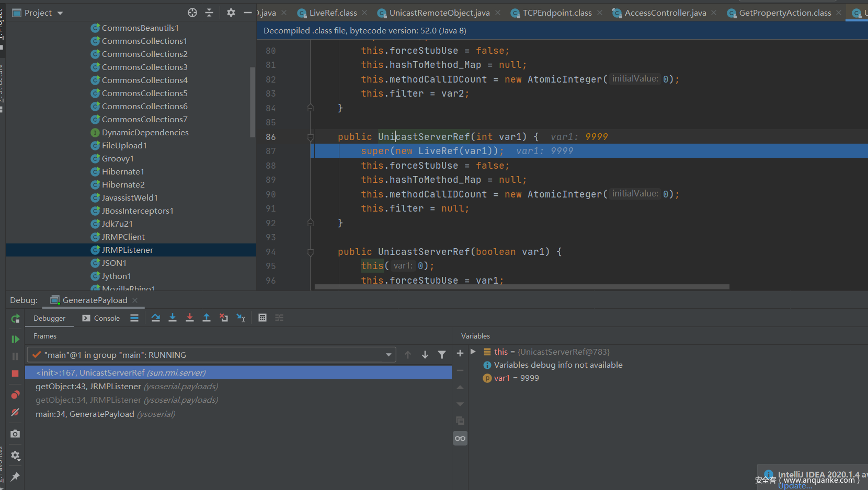Toggle Mute Breakpoints icon

(x=15, y=413)
